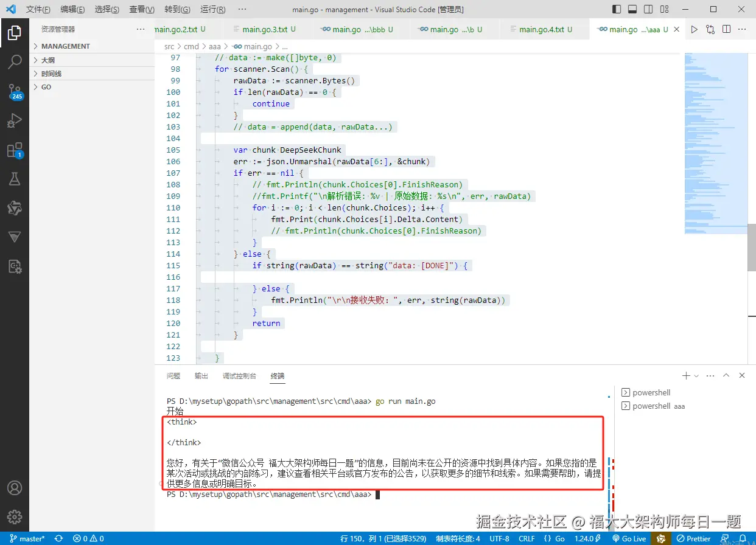Expand the MANAGEMENT folder section
Viewport: 756px width, 545px height.
click(91, 46)
